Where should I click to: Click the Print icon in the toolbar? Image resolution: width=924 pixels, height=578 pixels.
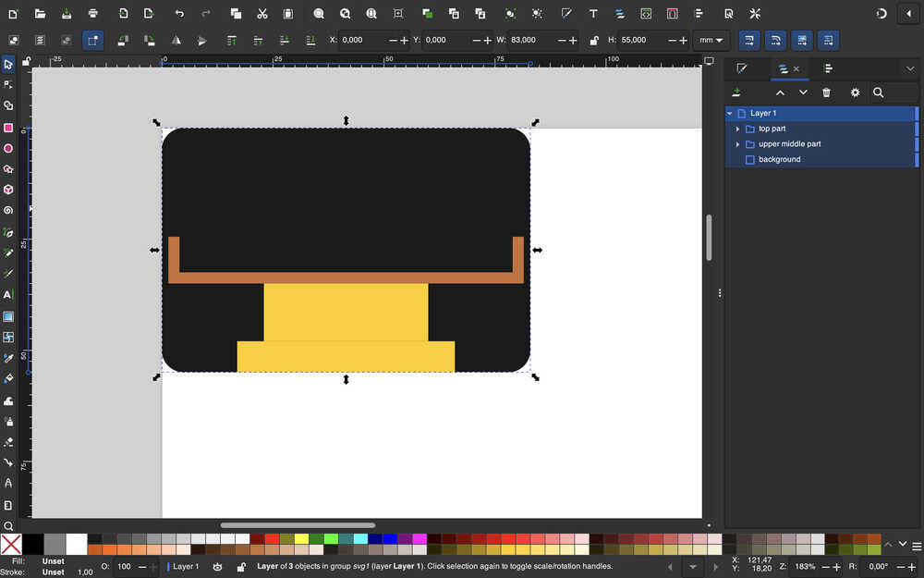93,14
